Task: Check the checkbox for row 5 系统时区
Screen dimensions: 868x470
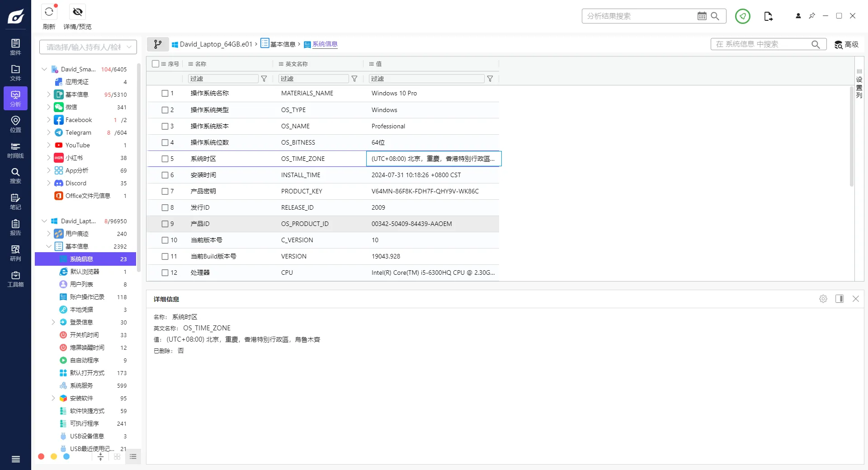Action: [x=165, y=159]
